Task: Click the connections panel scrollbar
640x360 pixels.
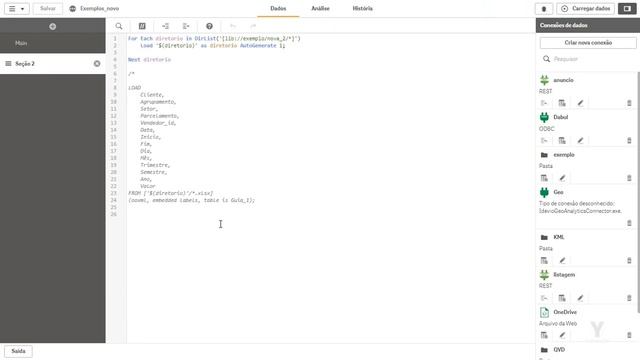Action: tap(638, 192)
